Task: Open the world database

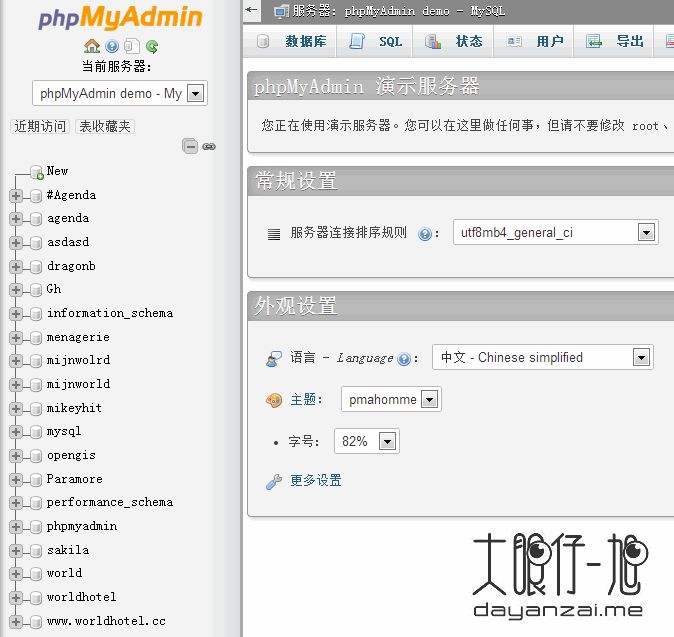Action: (x=64, y=573)
